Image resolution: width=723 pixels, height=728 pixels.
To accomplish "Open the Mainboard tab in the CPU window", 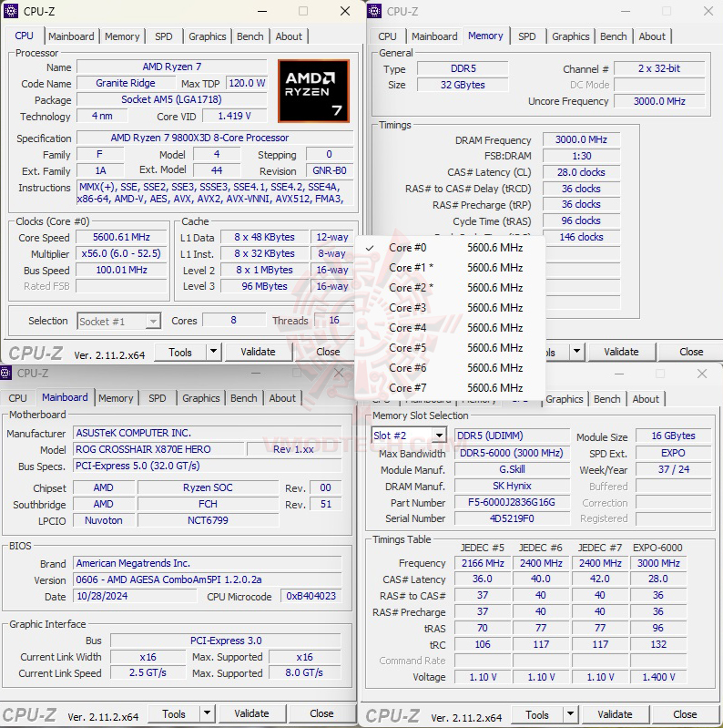I will point(71,36).
